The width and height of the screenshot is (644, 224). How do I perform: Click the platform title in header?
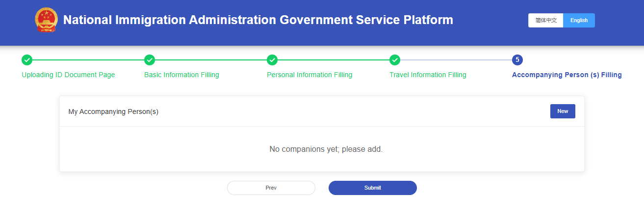(258, 20)
